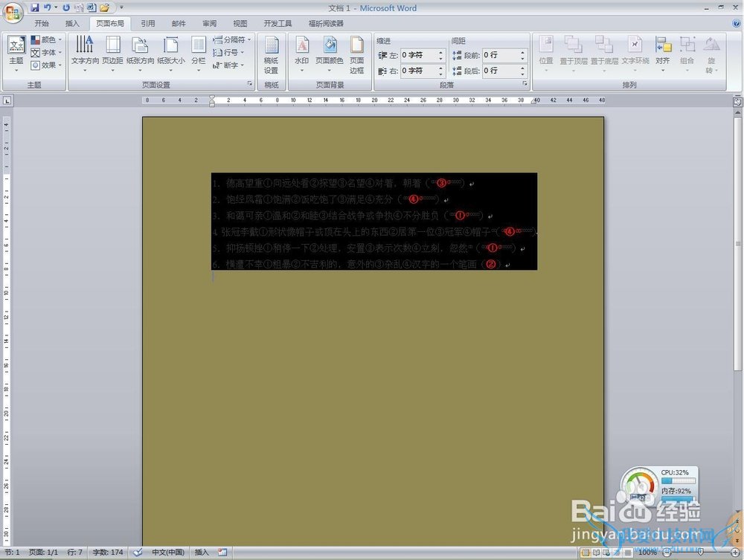Switch to 审阅 Review tab
Viewport: 744px width, 560px height.
pyautogui.click(x=209, y=23)
